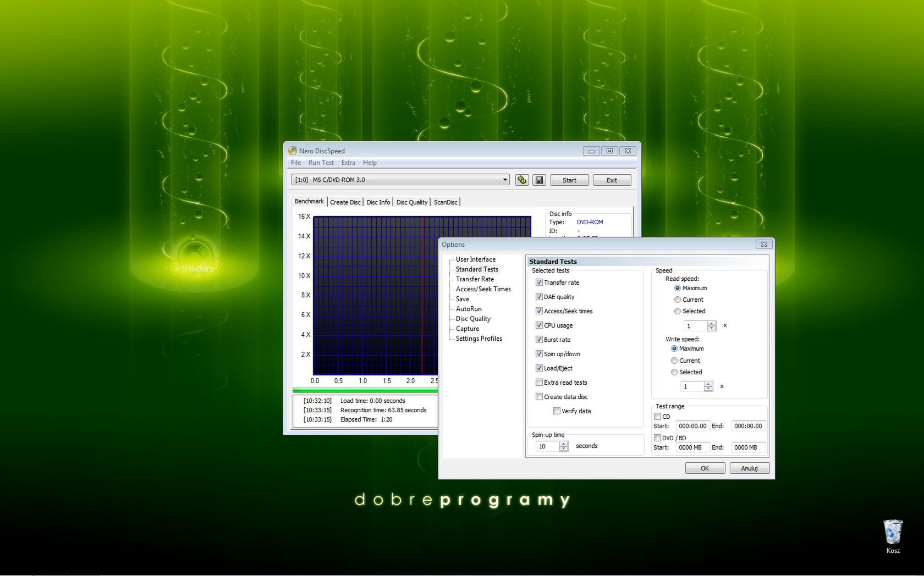Click the DVD / BD End MB field

[x=748, y=447]
